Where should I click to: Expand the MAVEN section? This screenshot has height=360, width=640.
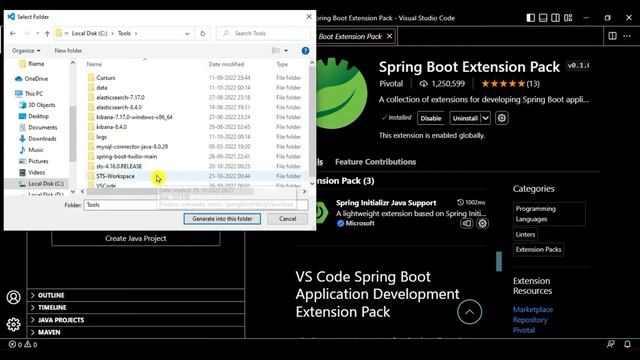136,332
